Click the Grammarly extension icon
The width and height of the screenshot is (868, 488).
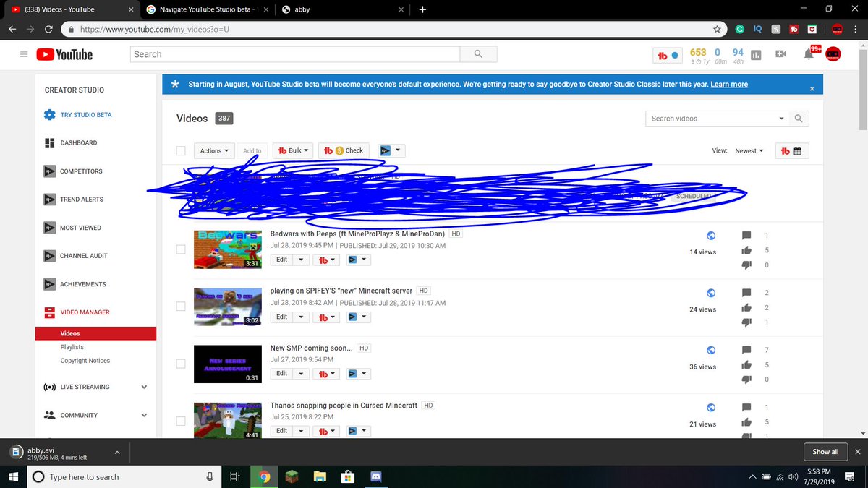coord(739,30)
